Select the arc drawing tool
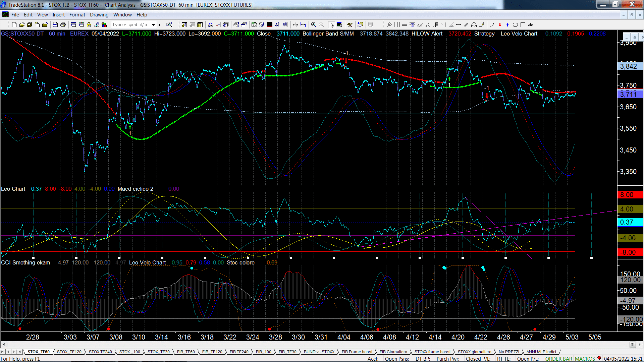The height and width of the screenshot is (362, 644). 492,24
